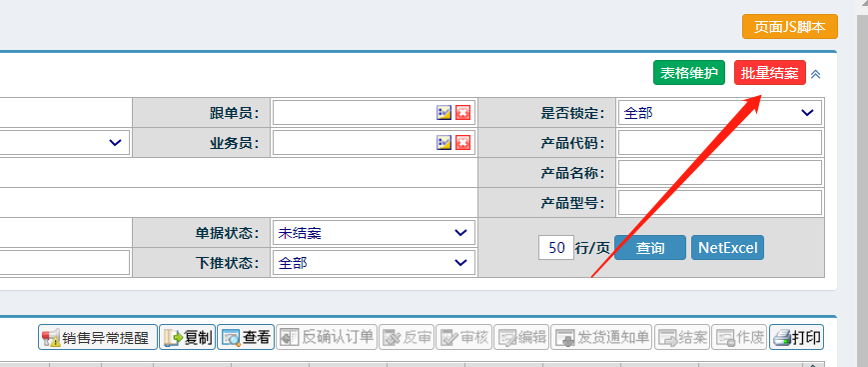The height and width of the screenshot is (367, 868).
Task: Click the red 批量结案 button
Action: [x=769, y=73]
